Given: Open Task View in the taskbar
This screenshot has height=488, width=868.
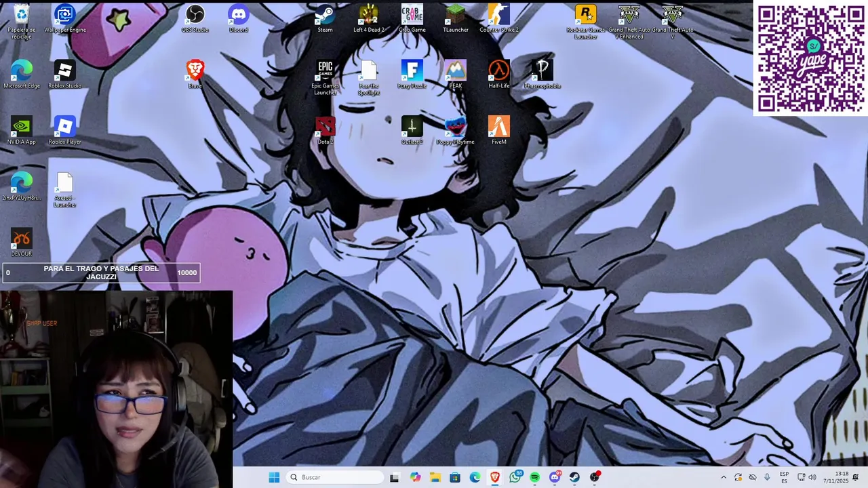Looking at the screenshot, I should [x=395, y=477].
